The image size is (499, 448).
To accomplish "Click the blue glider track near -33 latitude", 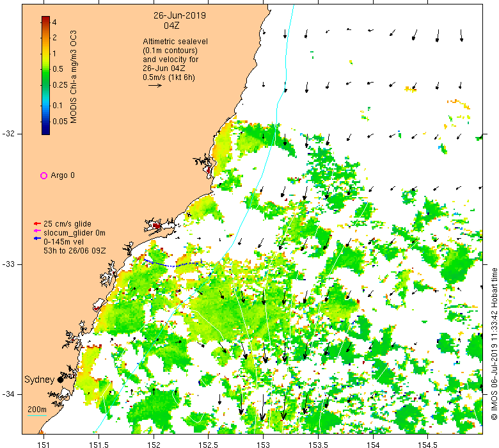I will (173, 263).
